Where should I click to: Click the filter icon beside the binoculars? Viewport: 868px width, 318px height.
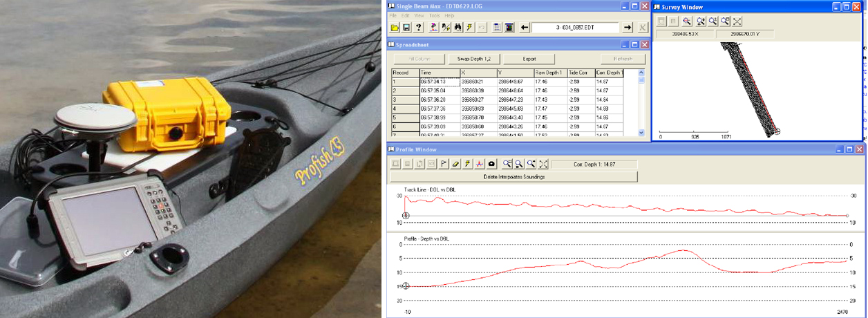click(x=446, y=28)
